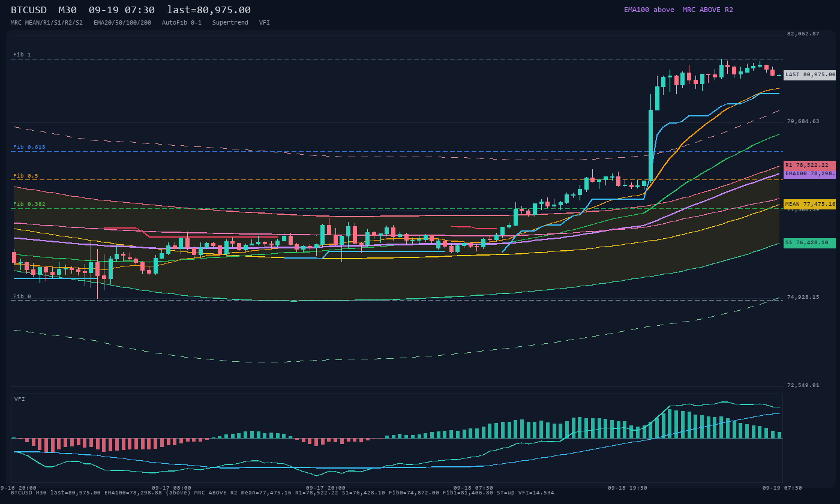Click the 'Fib 0' level label

[22, 296]
